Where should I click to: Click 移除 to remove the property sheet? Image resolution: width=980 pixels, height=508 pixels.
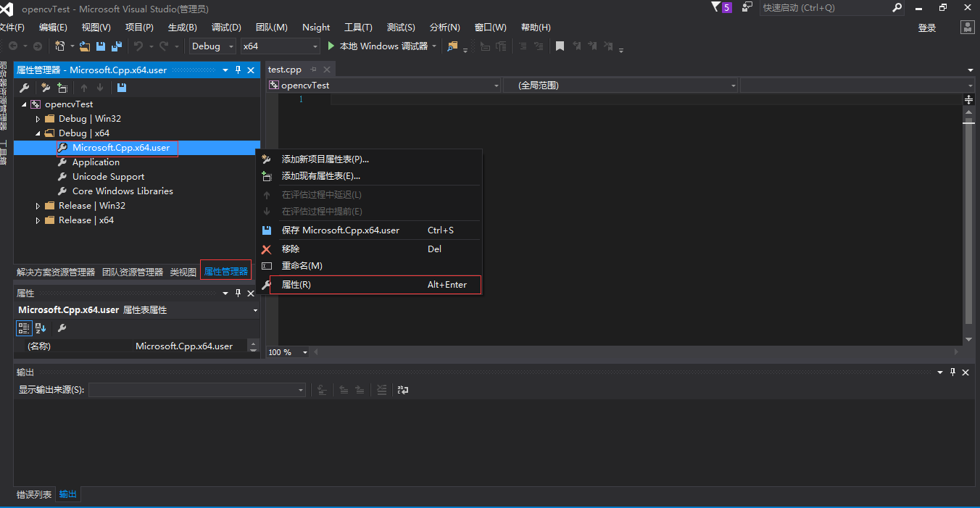coord(290,249)
